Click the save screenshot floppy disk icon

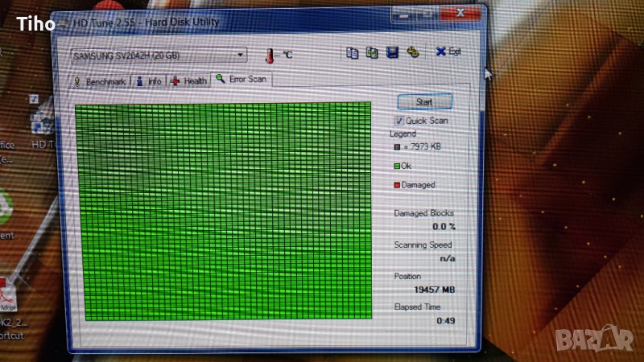393,52
